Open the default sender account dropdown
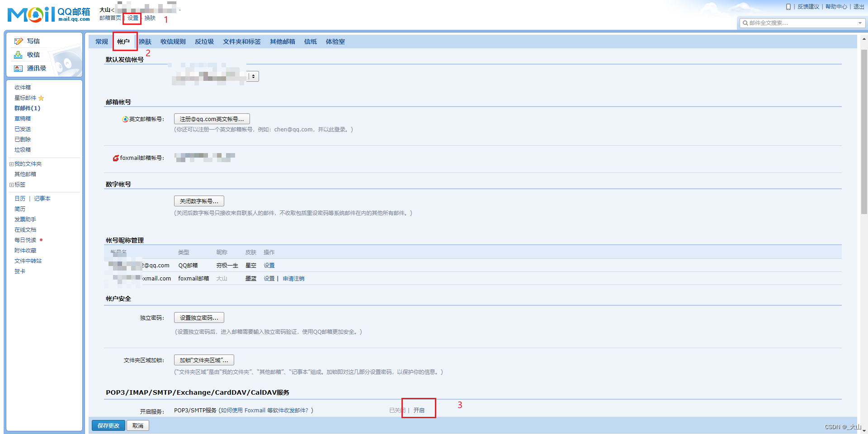Screen dimensions: 868x434 pos(253,76)
